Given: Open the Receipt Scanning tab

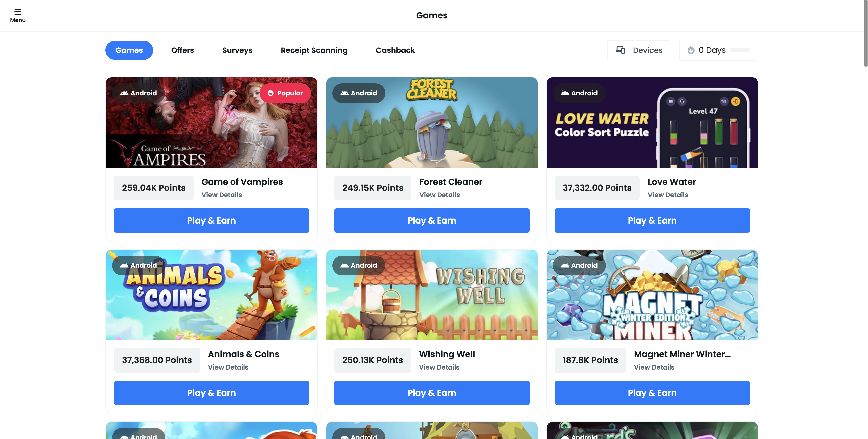Looking at the screenshot, I should 314,50.
